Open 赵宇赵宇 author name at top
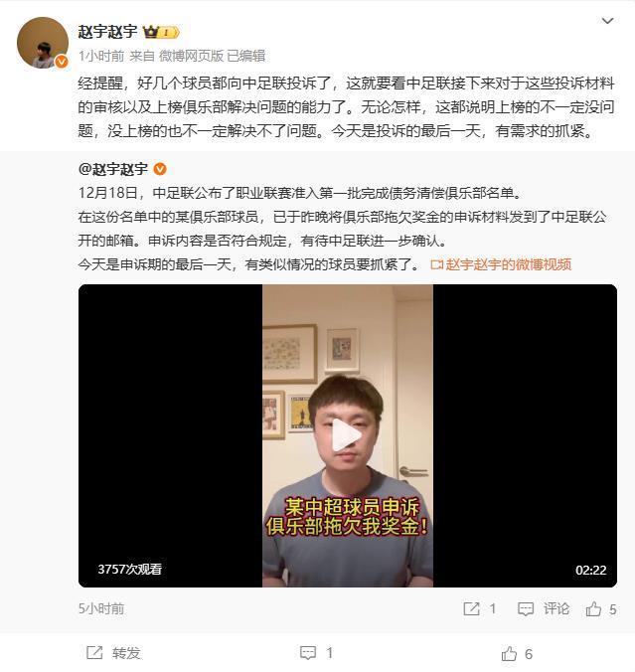 (107, 32)
